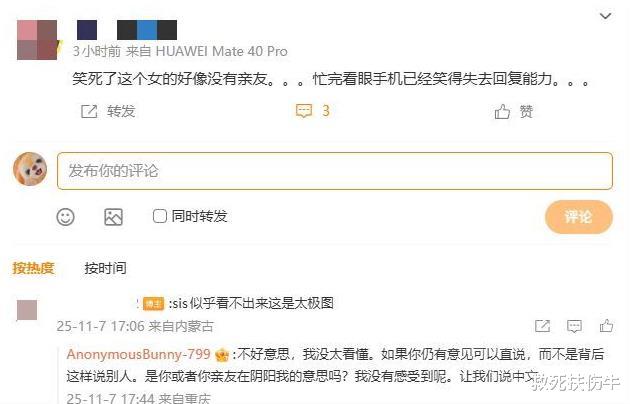This screenshot has height=404, width=630.
Task: Focus the 发布你的评论 comment field
Action: [335, 171]
